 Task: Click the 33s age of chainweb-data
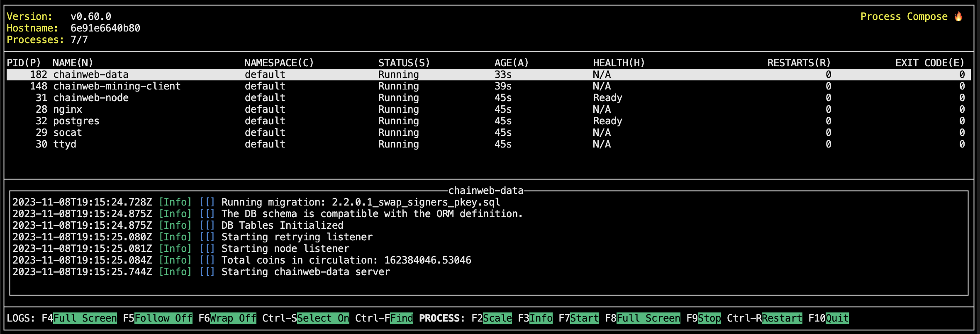503,75
